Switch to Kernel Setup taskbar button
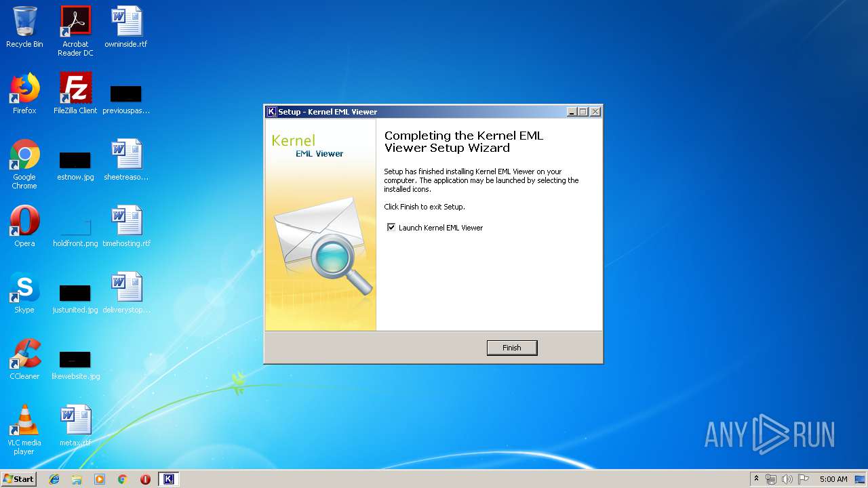The width and height of the screenshot is (868, 488). pyautogui.click(x=168, y=479)
